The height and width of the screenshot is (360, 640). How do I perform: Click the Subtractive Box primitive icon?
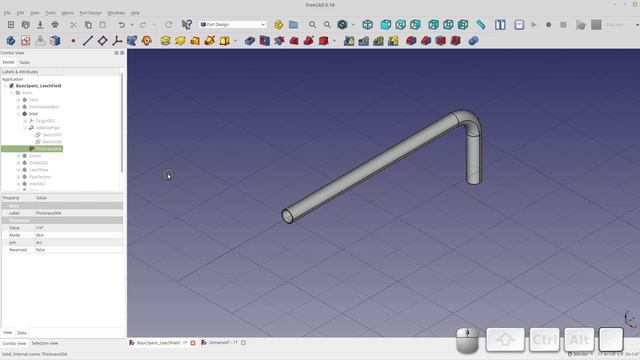(x=324, y=40)
